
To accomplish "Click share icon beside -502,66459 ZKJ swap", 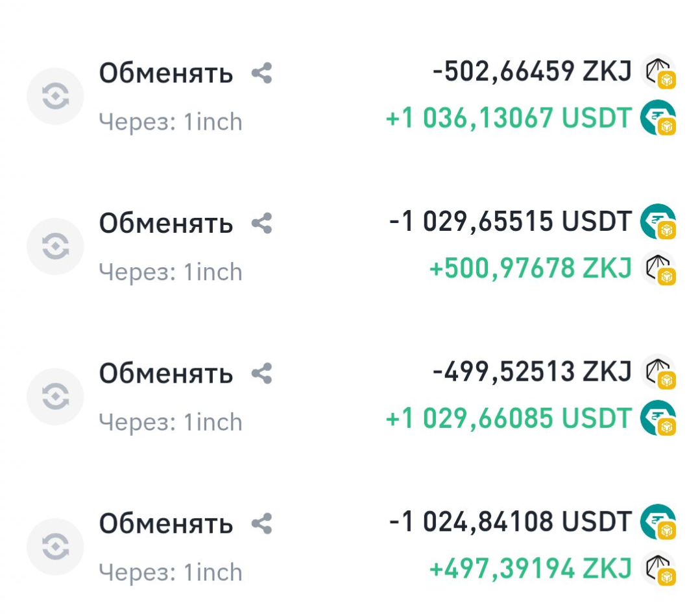I will (261, 74).
